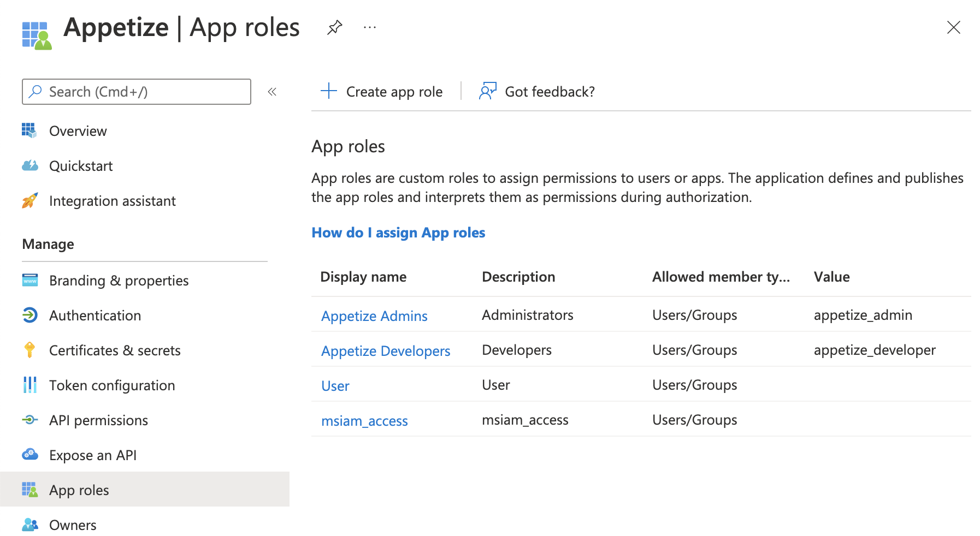Collapse the sidebar with double chevron

pyautogui.click(x=272, y=92)
